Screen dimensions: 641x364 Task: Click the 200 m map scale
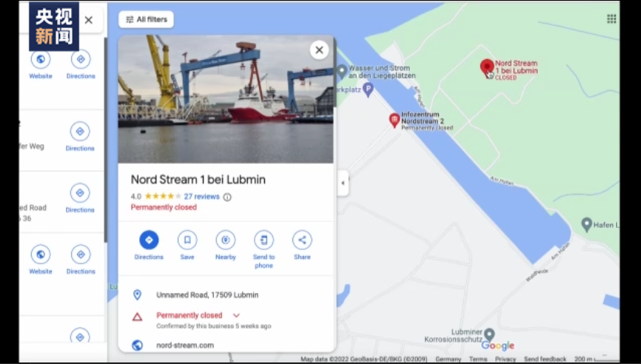coord(590,359)
